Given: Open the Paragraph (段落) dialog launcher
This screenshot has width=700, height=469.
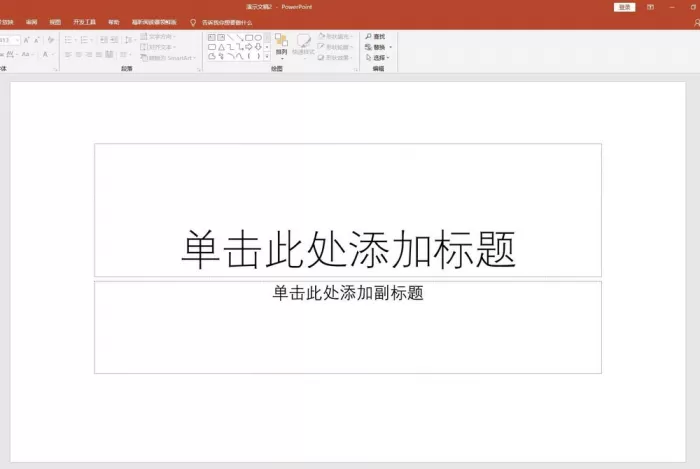Looking at the screenshot, I should pos(199,69).
